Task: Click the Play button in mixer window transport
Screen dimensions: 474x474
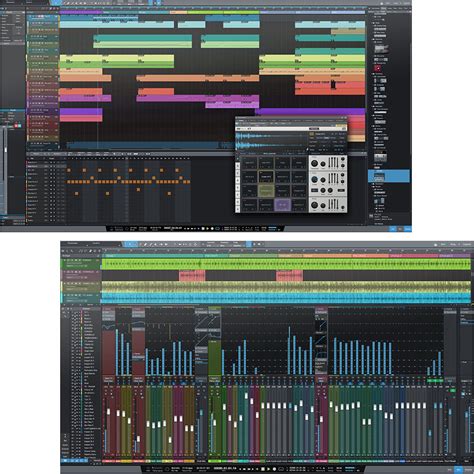Action: (x=268, y=469)
